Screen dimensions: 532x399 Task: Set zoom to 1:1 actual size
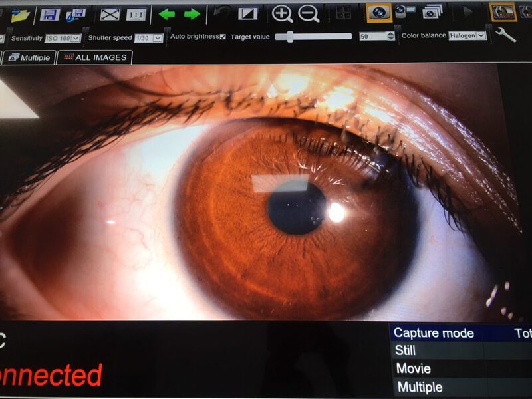point(136,14)
